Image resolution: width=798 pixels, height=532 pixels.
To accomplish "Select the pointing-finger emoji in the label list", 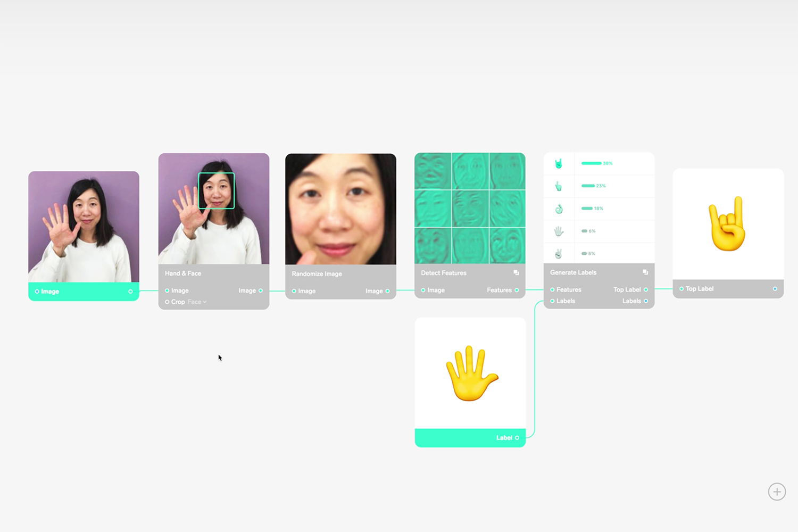I will click(559, 186).
